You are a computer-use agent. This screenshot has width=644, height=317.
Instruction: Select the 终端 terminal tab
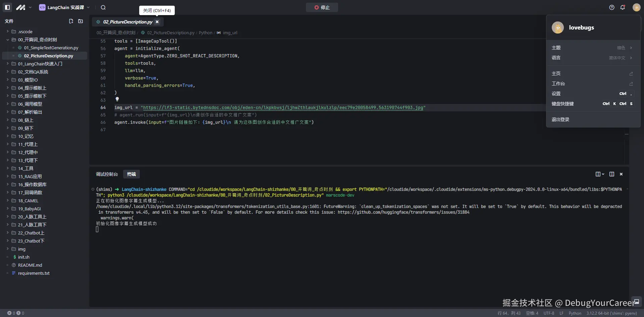pos(131,174)
